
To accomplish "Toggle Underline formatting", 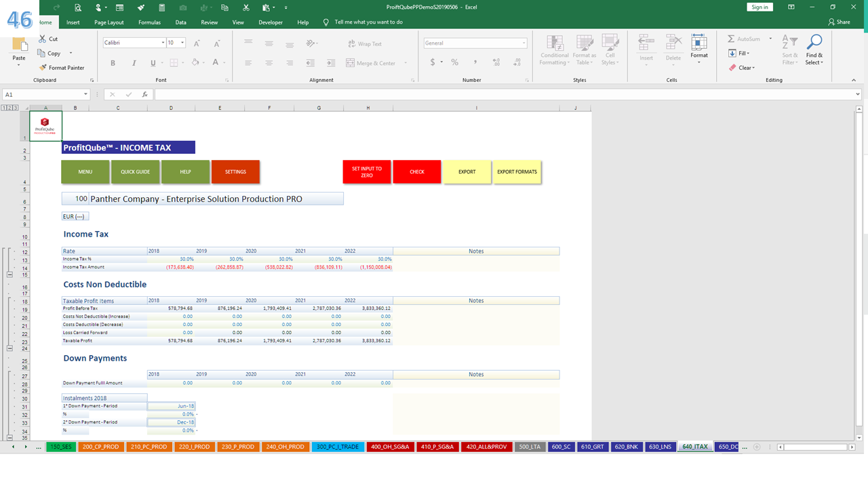I will (x=153, y=63).
